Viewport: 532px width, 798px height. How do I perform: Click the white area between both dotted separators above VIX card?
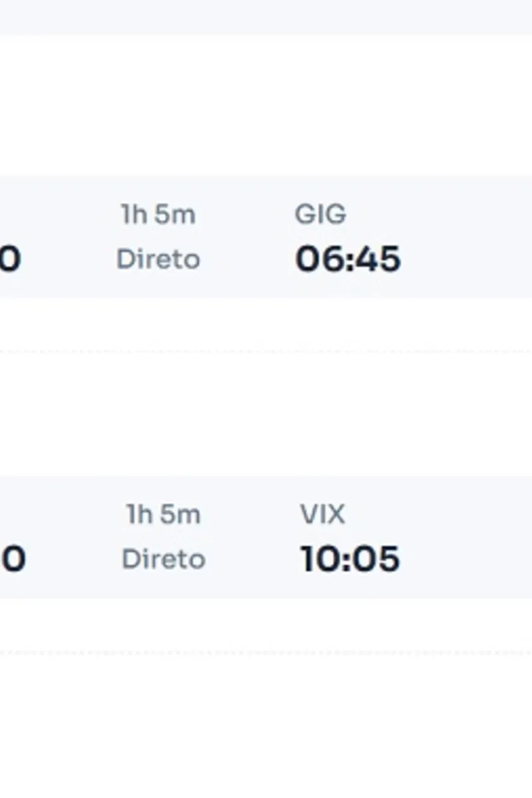coord(266,414)
